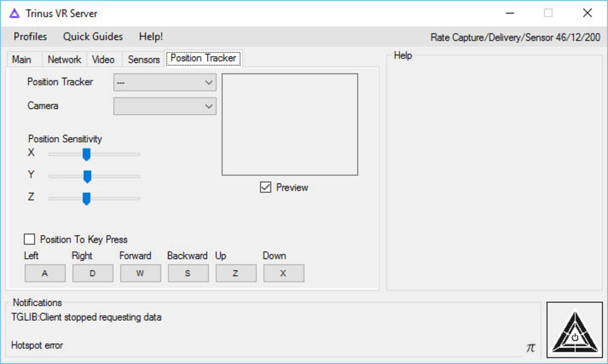Viewport: 608px width, 364px height.
Task: Toggle Position To Key Press
Action: pos(29,239)
